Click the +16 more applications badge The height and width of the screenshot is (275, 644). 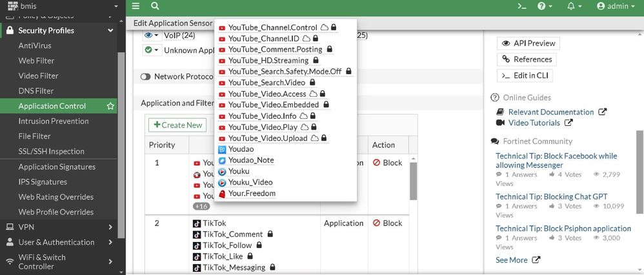point(201,206)
